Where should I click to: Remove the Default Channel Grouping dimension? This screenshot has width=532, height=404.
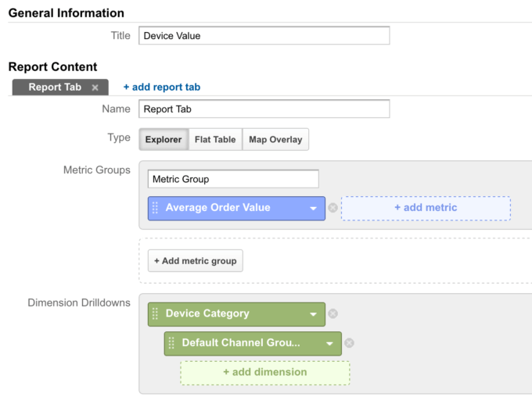[x=349, y=343]
